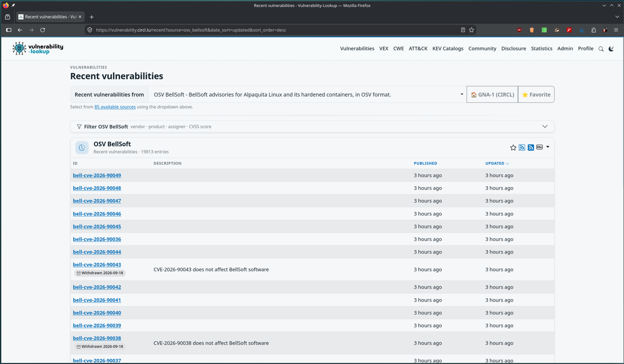Click the red magic wand extension icon

tap(569, 30)
